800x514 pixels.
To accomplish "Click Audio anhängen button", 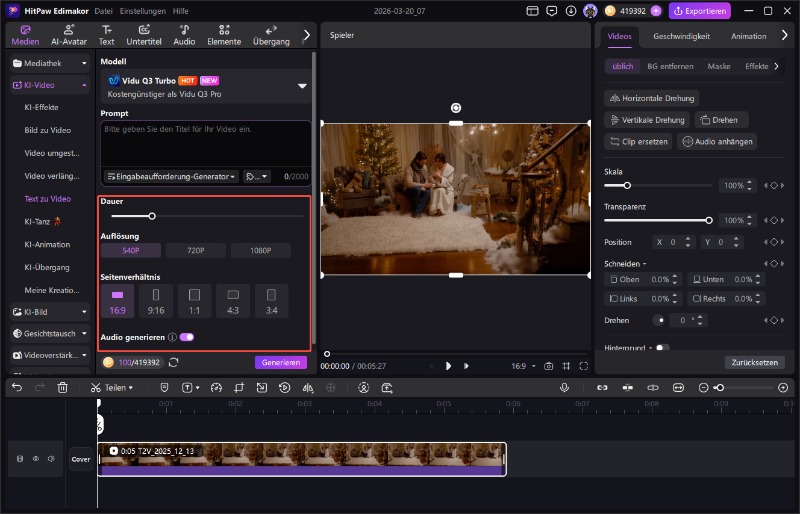I will [x=717, y=141].
